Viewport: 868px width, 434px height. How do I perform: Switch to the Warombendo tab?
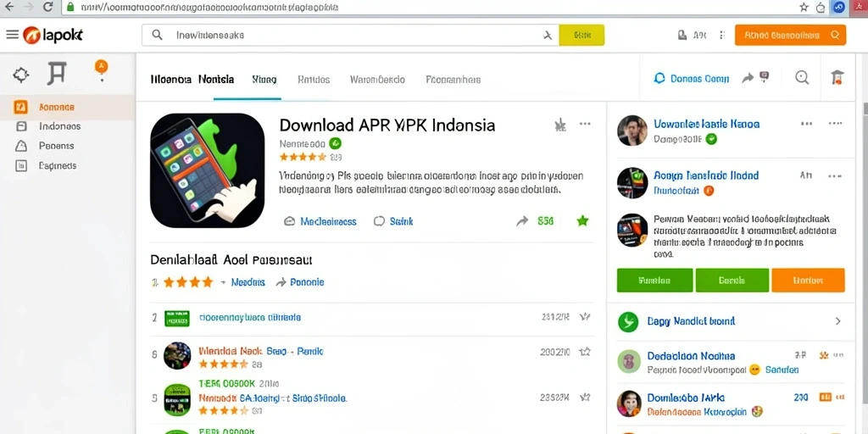click(377, 79)
